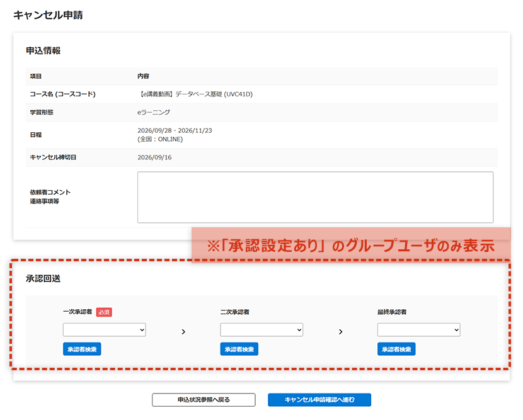Click the red 必須 badge
Image resolution: width=523 pixels, height=420 pixels.
104,312
